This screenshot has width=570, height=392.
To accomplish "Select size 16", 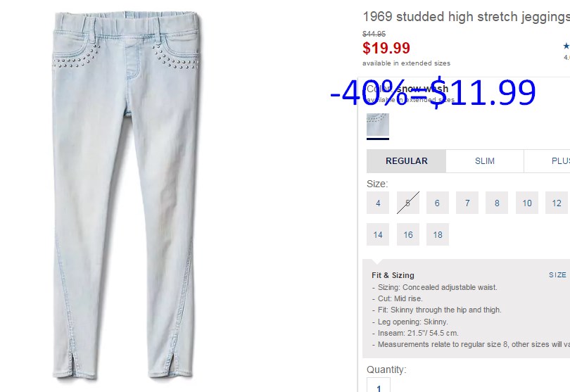I will point(408,234).
